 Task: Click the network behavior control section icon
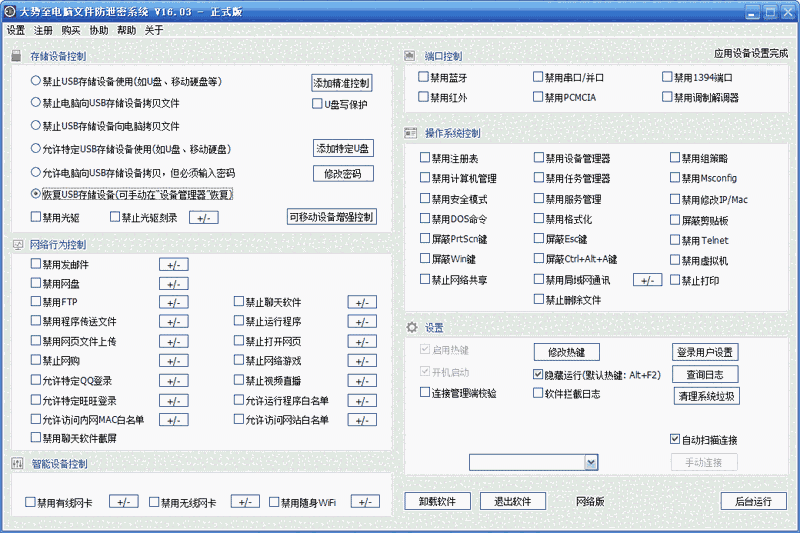pyautogui.click(x=18, y=245)
